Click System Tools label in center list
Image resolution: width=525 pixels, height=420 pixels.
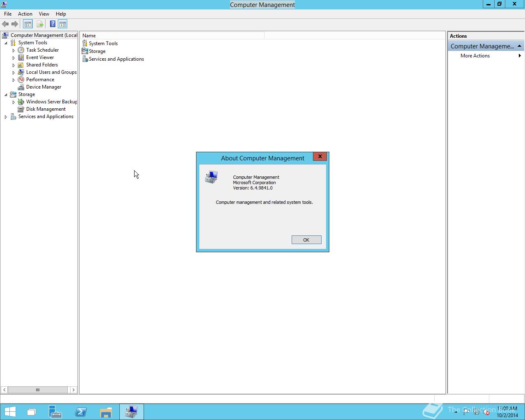pyautogui.click(x=103, y=43)
